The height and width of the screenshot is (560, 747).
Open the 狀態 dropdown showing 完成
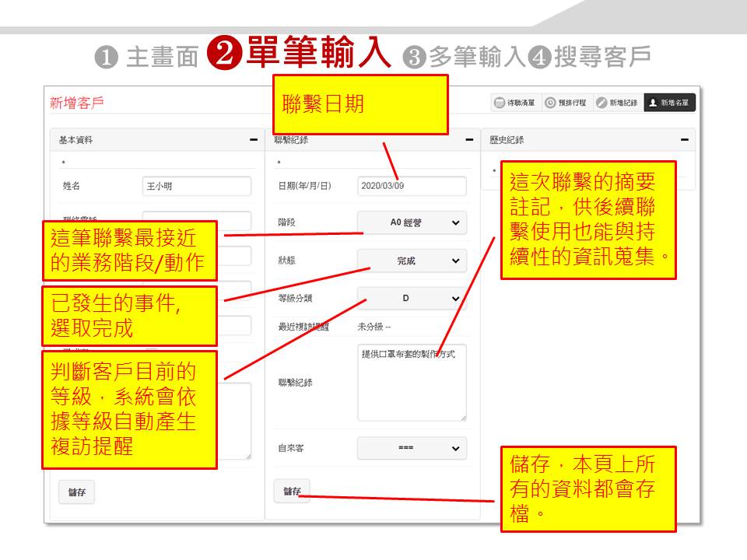(412, 261)
